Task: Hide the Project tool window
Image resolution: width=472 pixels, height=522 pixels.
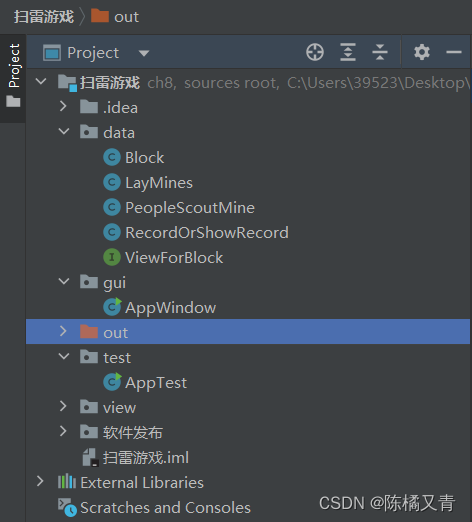Action: click(454, 52)
